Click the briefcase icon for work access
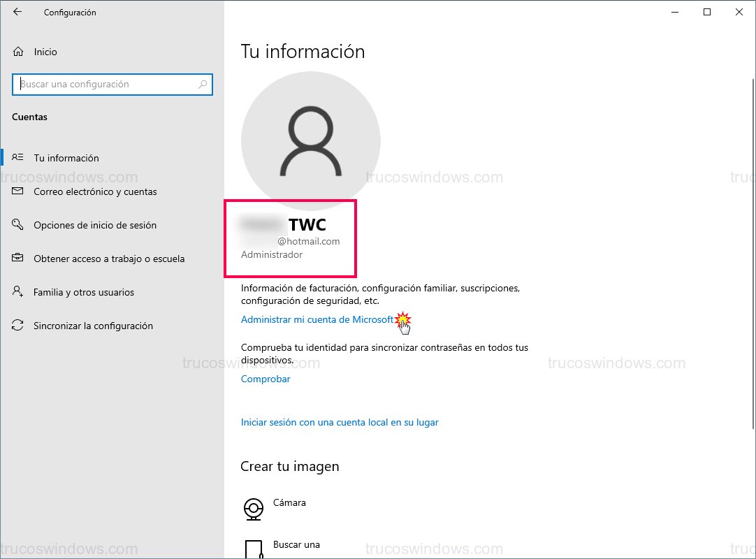The height and width of the screenshot is (559, 756). point(18,258)
